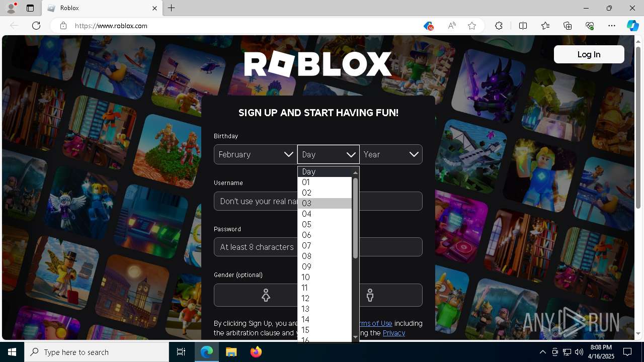
Task: Open File Explorer from taskbar
Action: 231,352
